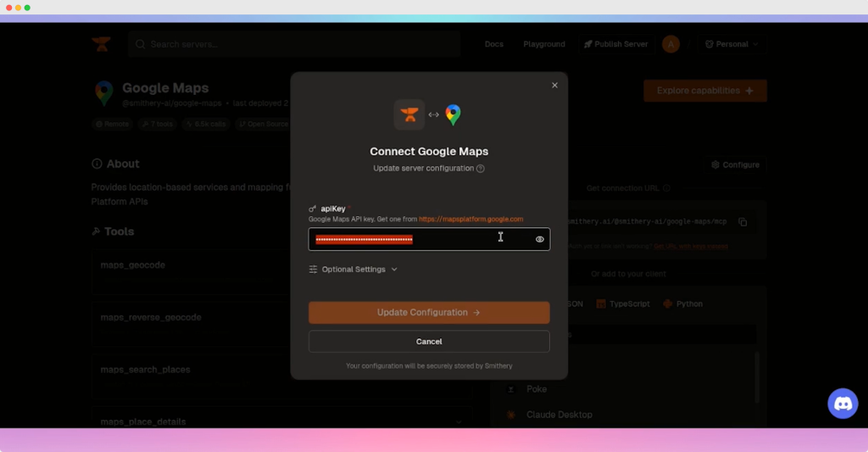Click Update Configuration button

coord(429,313)
